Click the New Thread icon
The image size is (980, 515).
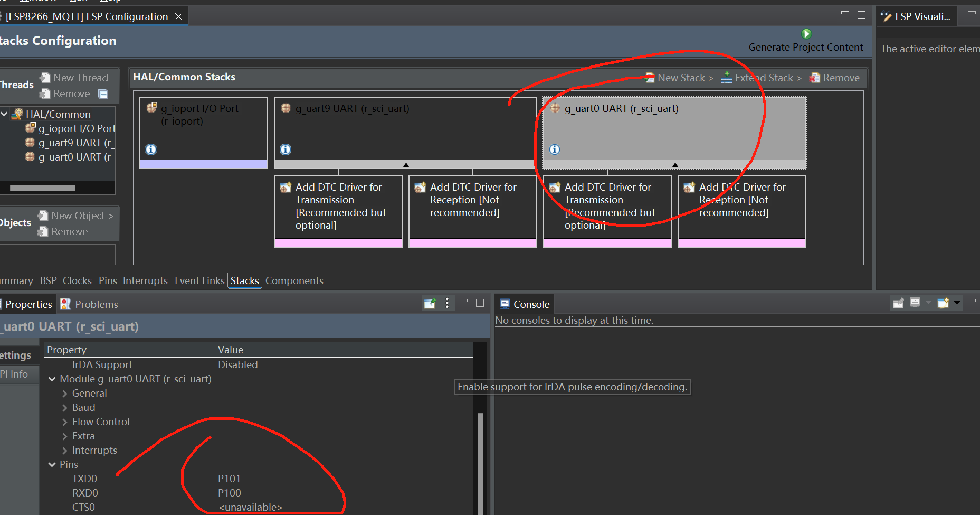point(45,78)
